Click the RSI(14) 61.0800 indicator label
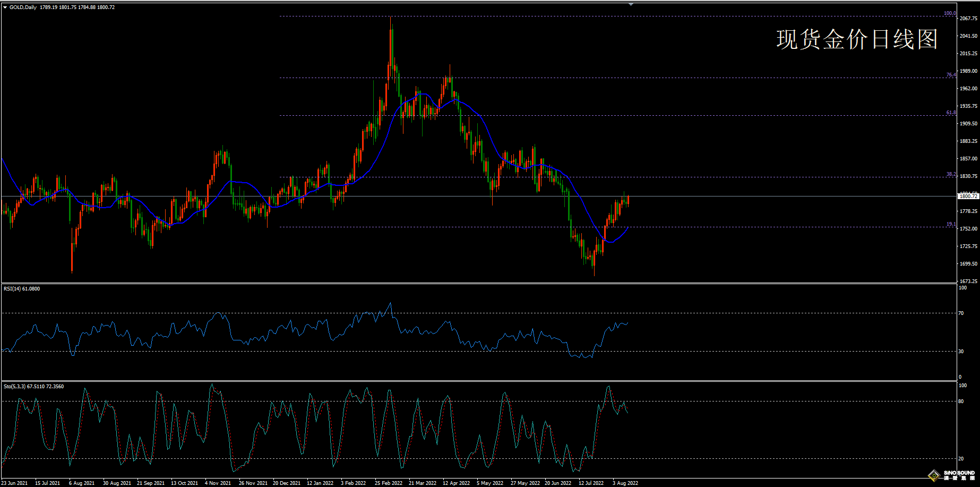 pos(22,289)
